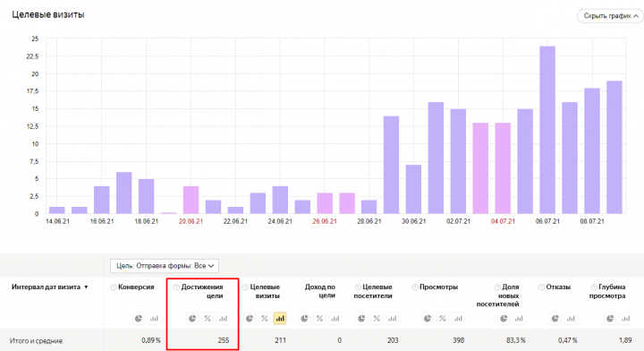The width and height of the screenshot is (644, 351).
Task: Open help hint next to Достижения цели
Action: click(x=176, y=287)
